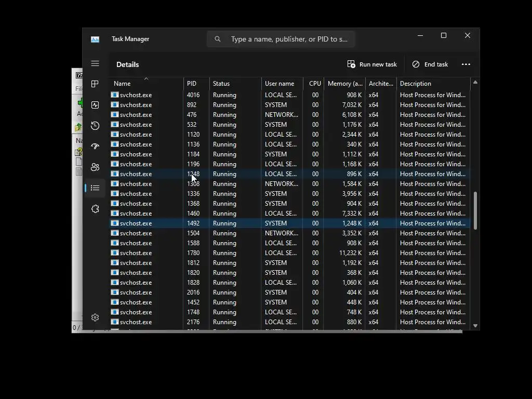Select the PID cell 1136
This screenshot has height=399, width=532.
[193, 144]
